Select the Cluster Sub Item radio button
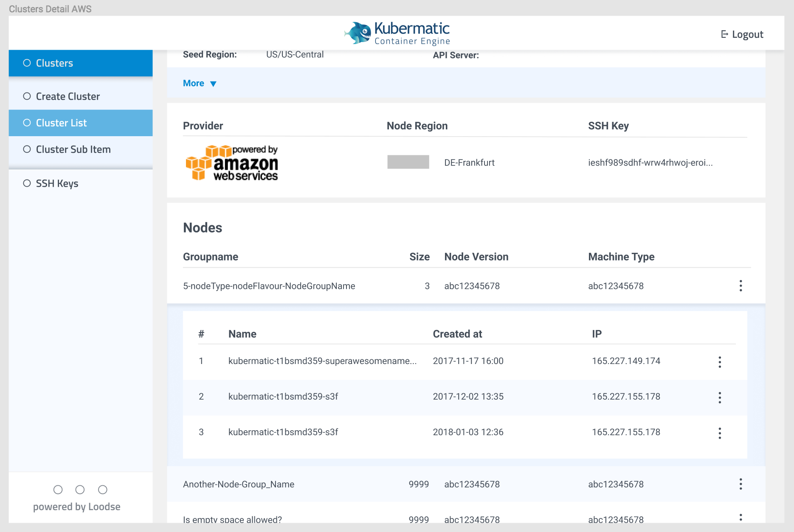 27,149
